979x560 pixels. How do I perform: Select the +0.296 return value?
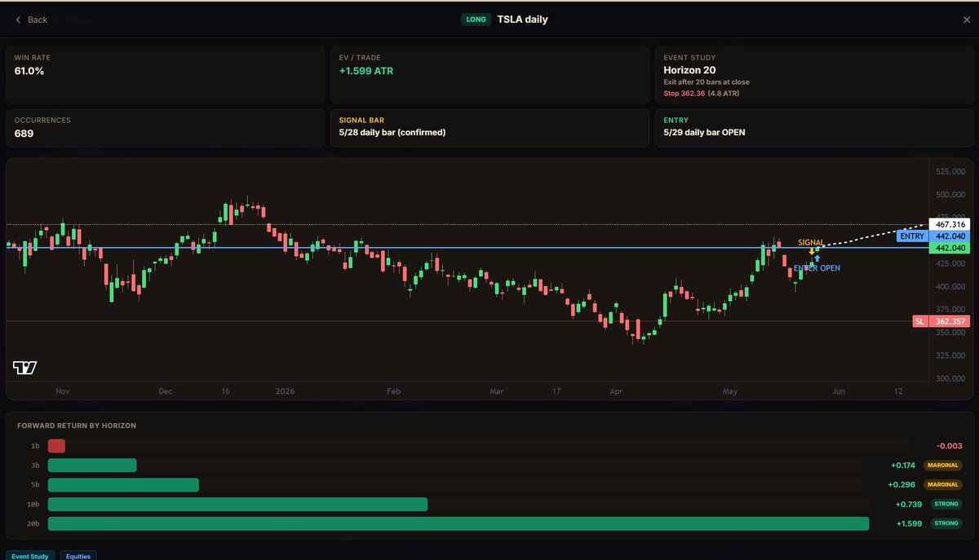[x=901, y=485]
